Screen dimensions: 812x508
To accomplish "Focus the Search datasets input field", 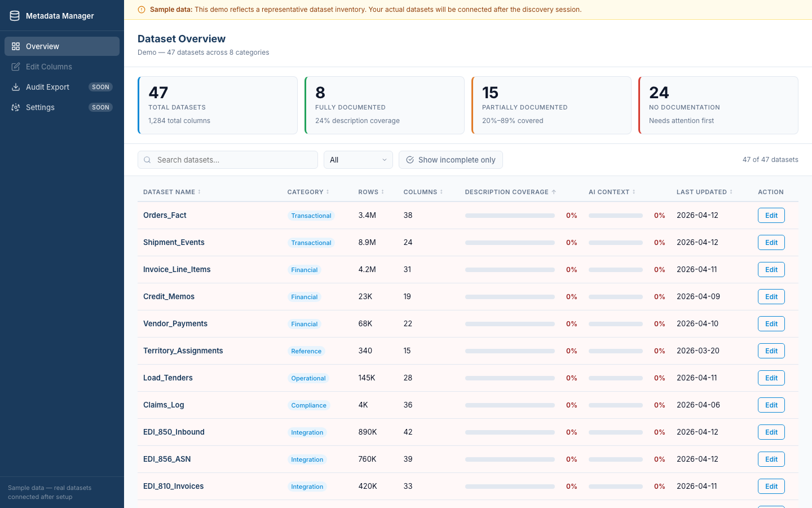I will coord(228,160).
